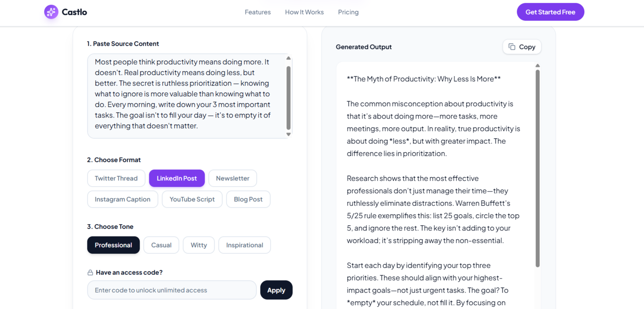
Task: Select the Inspirational tone
Action: coord(245,245)
